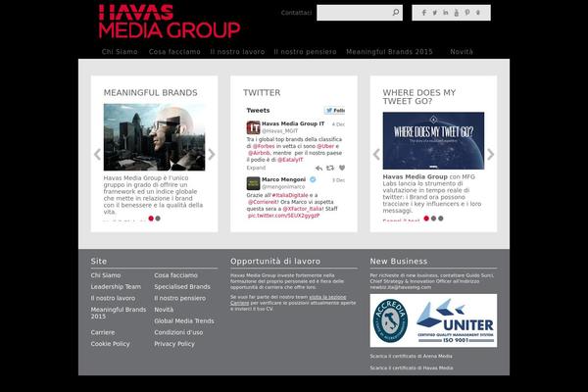
Task: Open the @Forbes mention link
Action: pos(264,146)
